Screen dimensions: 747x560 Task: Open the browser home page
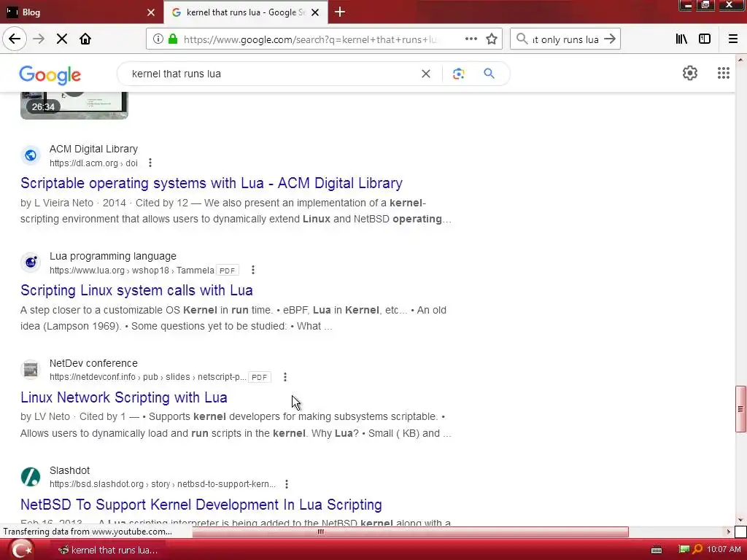click(85, 39)
